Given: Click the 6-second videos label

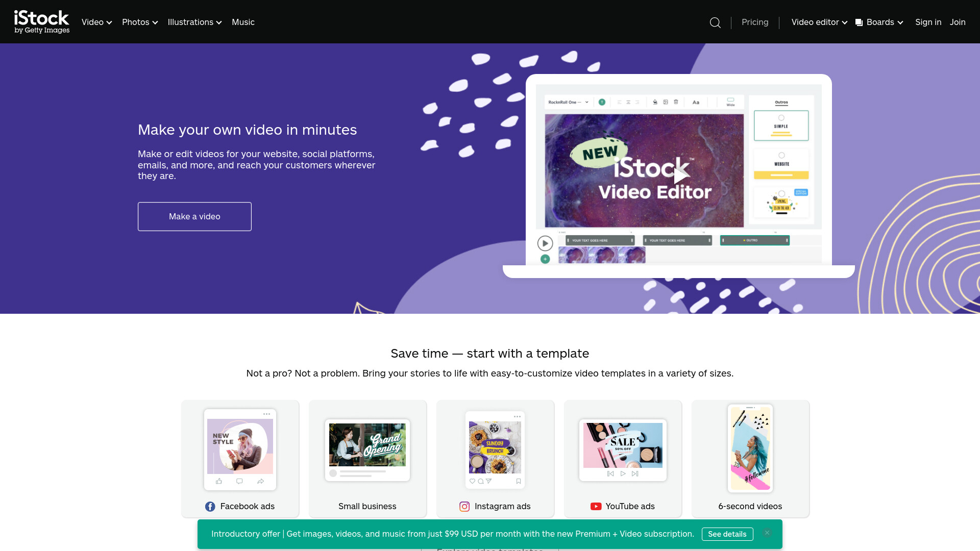Looking at the screenshot, I should (x=750, y=507).
